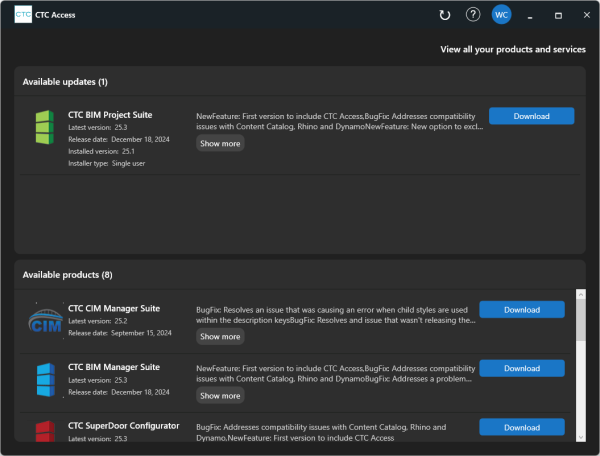Click the CIM Manager Suite product icon
The width and height of the screenshot is (600, 456).
pyautogui.click(x=46, y=322)
